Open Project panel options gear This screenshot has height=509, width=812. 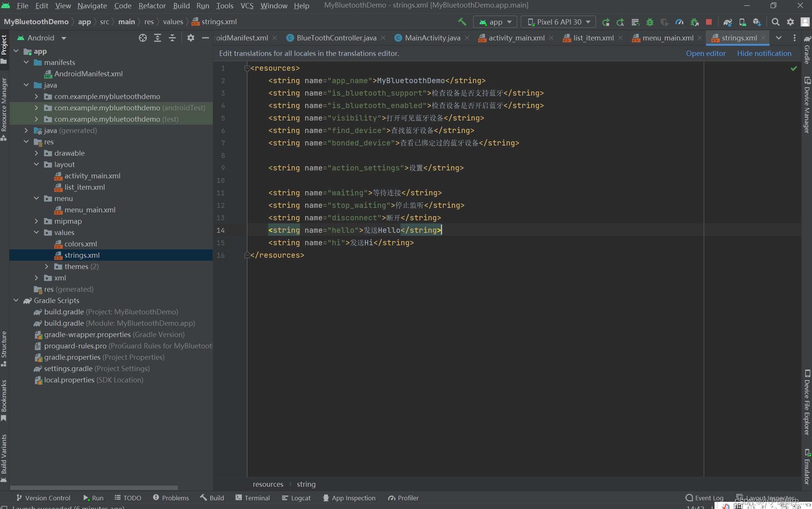(190, 38)
